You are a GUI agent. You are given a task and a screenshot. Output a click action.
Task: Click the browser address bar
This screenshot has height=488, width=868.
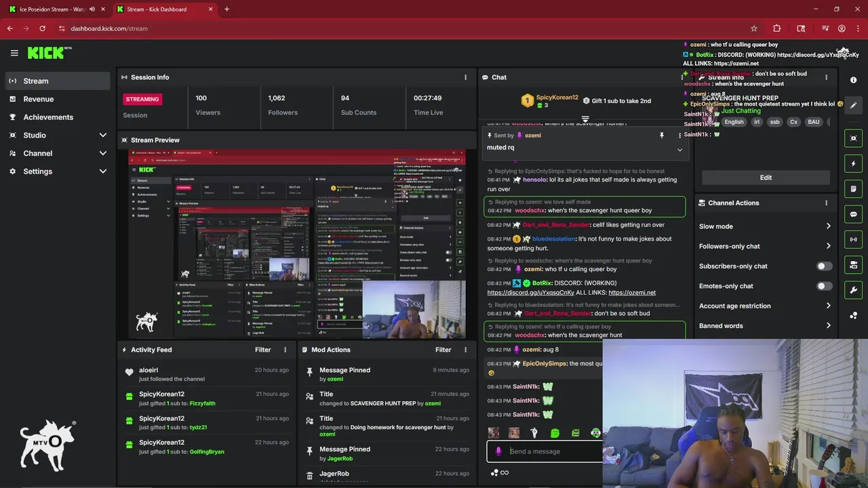(x=400, y=28)
